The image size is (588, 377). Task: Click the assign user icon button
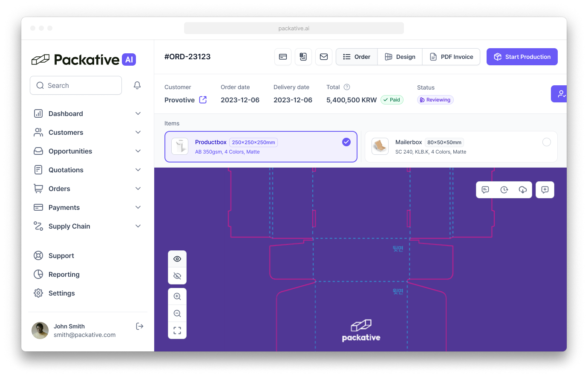pos(560,94)
